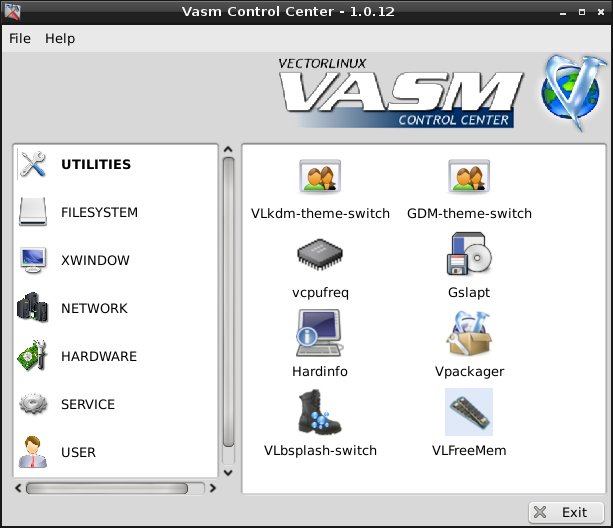Choose the USER category
The width and height of the screenshot is (613, 528).
pyautogui.click(x=78, y=453)
